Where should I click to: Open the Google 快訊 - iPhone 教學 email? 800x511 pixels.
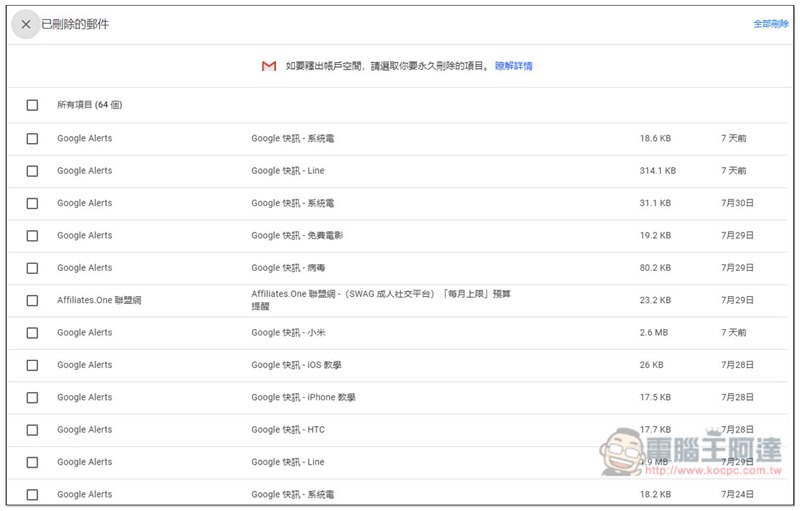click(x=397, y=398)
